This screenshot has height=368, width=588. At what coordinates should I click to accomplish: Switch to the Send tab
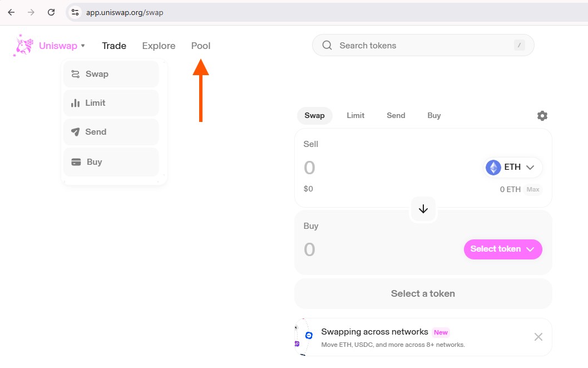pos(396,116)
